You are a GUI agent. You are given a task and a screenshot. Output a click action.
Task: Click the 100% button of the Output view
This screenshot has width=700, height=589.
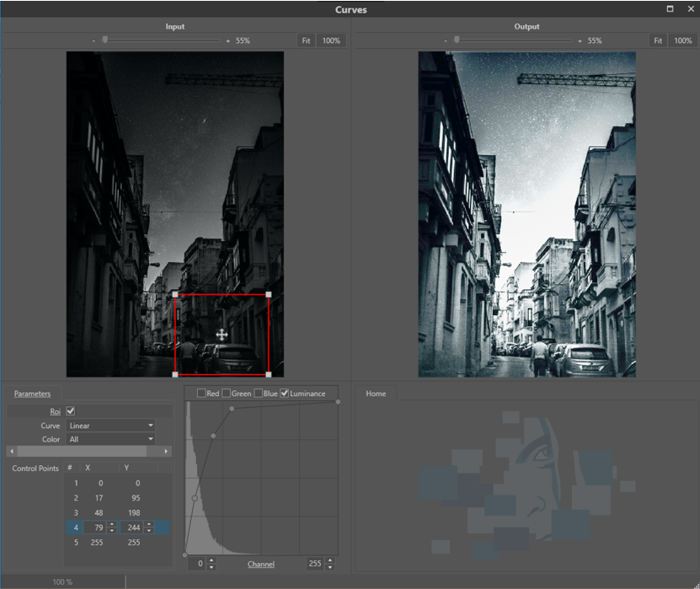coord(682,40)
